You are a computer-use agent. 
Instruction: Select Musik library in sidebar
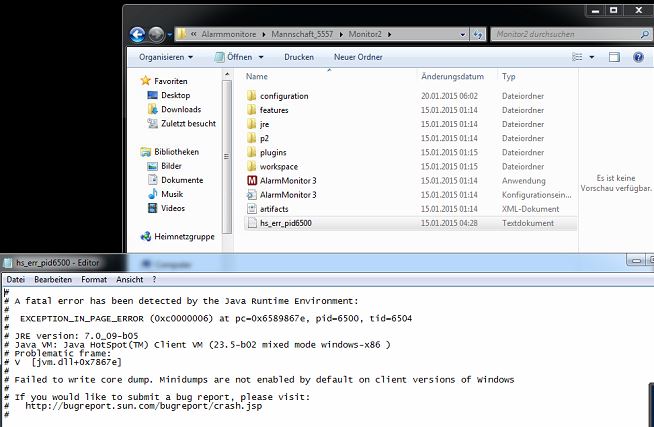click(x=172, y=194)
